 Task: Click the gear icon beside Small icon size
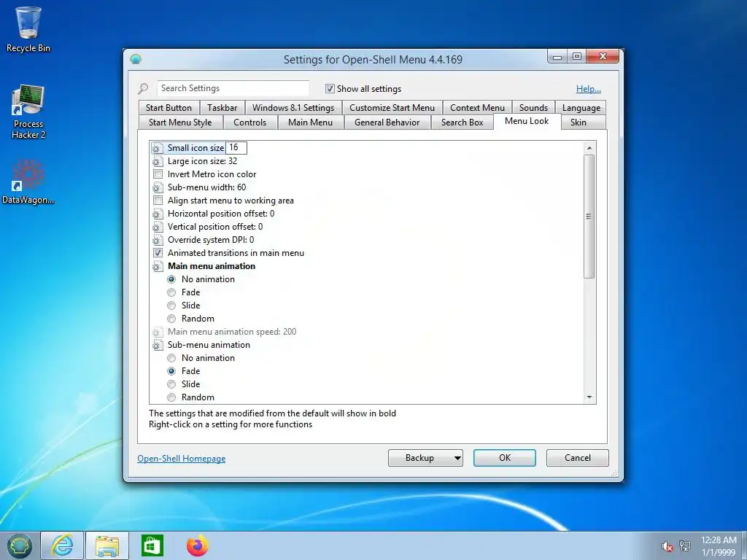coord(158,148)
